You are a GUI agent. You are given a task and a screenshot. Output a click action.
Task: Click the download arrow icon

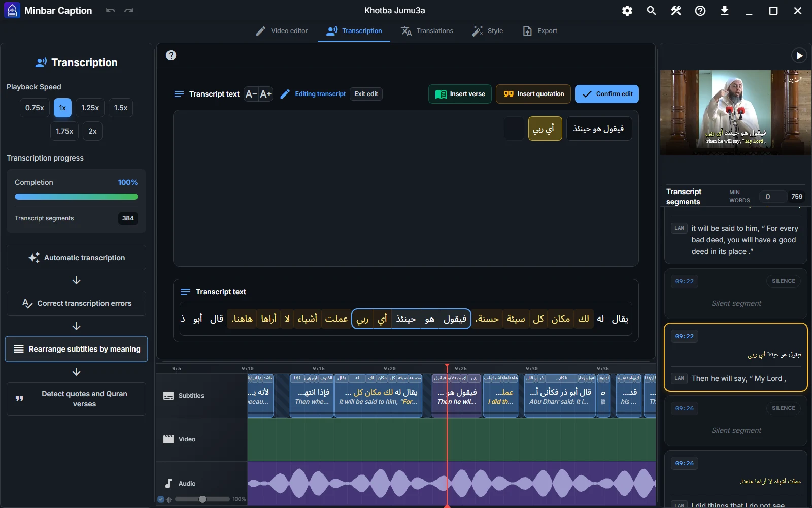(725, 11)
